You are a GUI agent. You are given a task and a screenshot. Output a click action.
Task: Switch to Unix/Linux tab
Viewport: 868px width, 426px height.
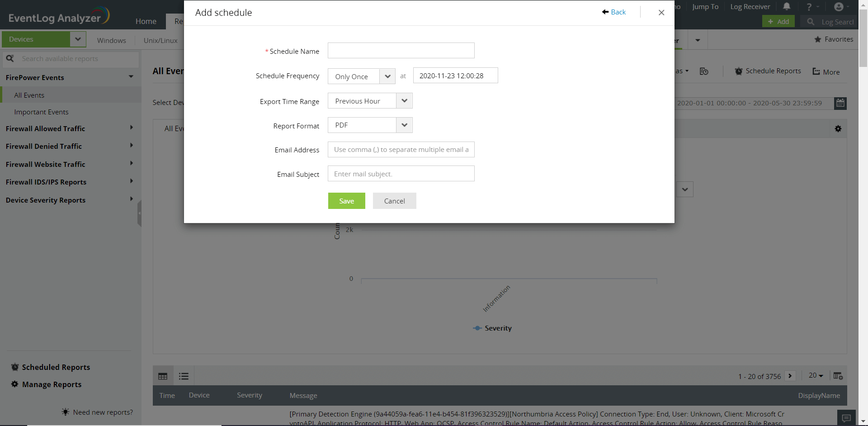click(160, 40)
